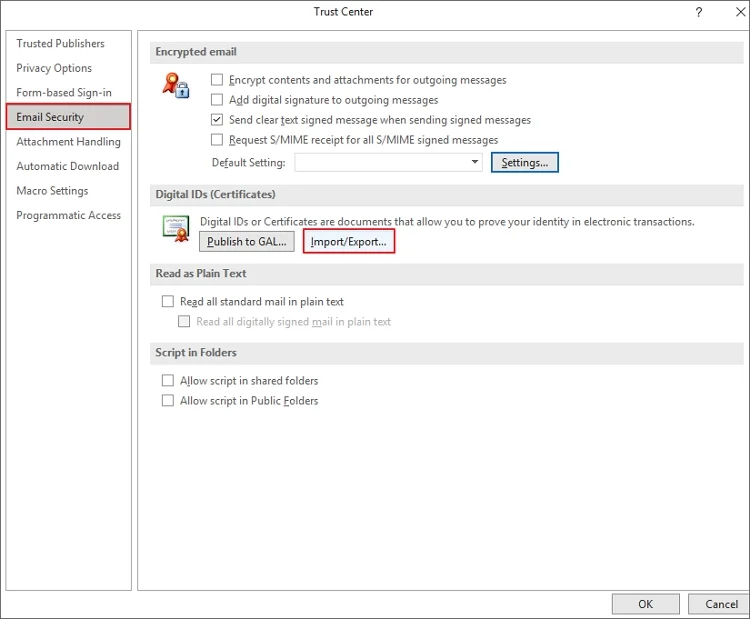Open the Default Setting dropdown arrow
The height and width of the screenshot is (619, 750).
click(474, 162)
